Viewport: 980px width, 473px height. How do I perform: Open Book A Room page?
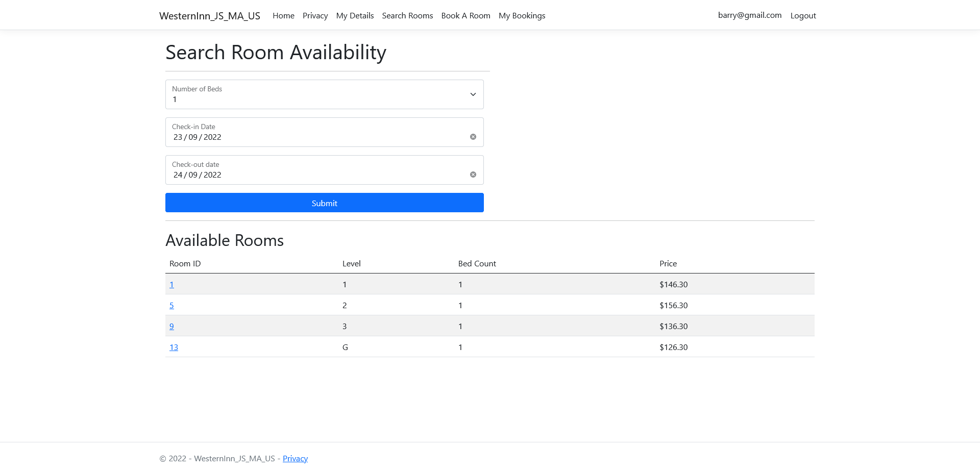coord(465,16)
